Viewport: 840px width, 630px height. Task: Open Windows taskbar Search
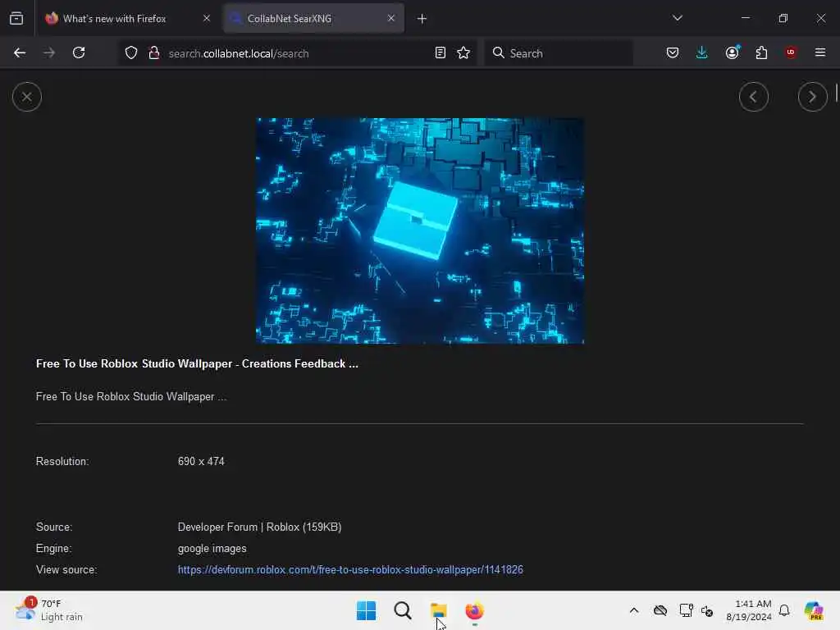[x=402, y=610]
